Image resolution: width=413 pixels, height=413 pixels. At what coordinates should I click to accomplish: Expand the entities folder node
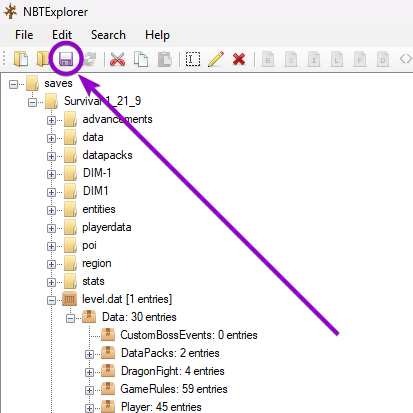tap(51, 210)
